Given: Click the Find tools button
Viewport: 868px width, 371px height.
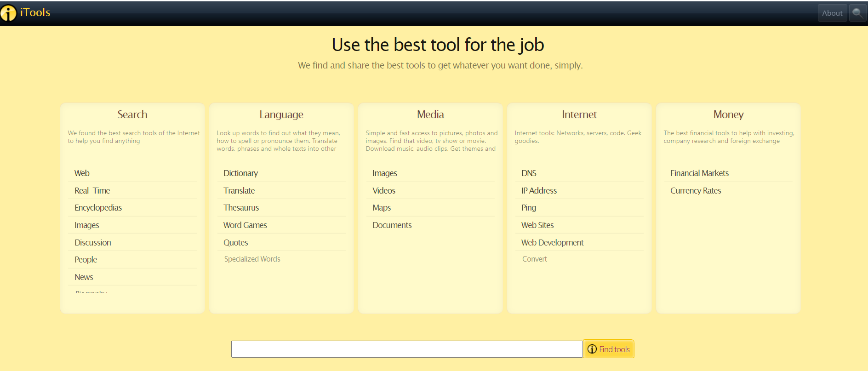Looking at the screenshot, I should [609, 349].
